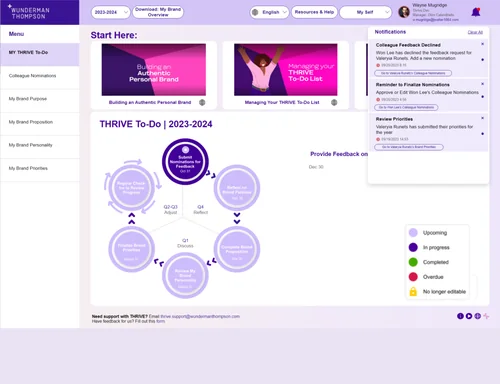Click unread dot on Review Priorities notification

[x=483, y=134]
